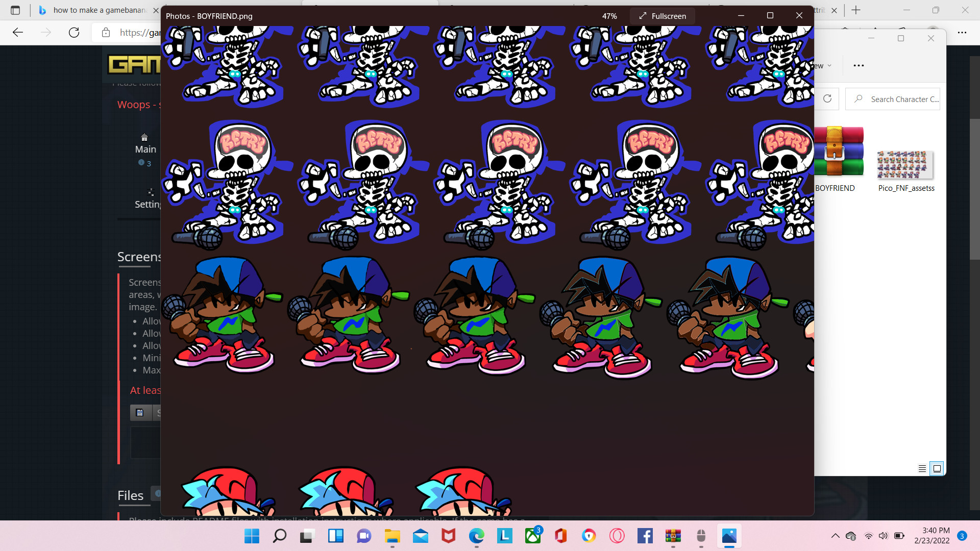Expand File Explorer View dropdown
The image size is (980, 551).
coord(823,65)
